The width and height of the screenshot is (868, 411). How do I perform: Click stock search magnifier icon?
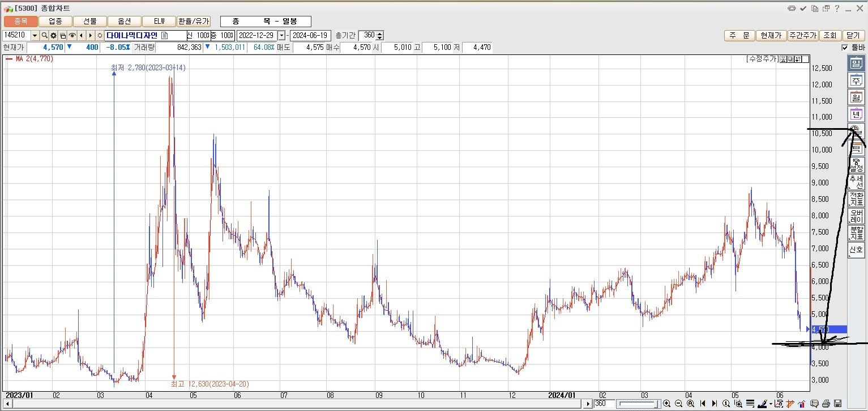(x=44, y=36)
